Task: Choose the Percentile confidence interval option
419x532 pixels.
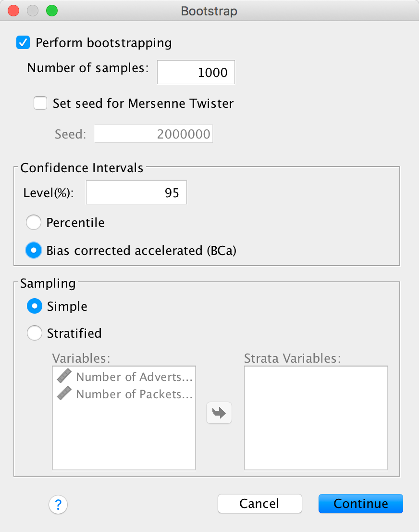Action: pyautogui.click(x=34, y=223)
